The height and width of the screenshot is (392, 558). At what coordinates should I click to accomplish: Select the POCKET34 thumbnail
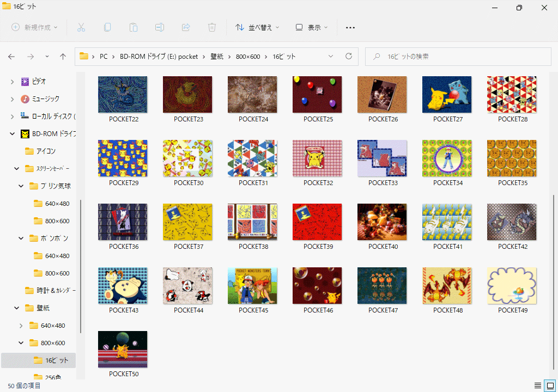(x=447, y=158)
